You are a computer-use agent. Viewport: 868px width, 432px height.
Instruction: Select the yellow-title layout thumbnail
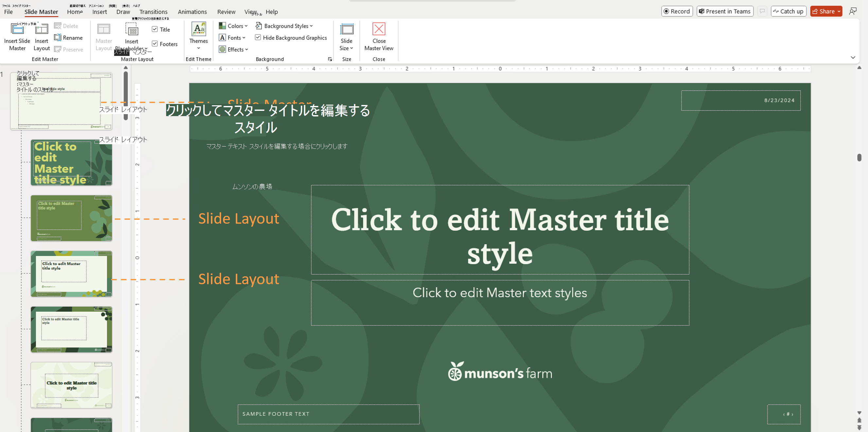point(71,163)
